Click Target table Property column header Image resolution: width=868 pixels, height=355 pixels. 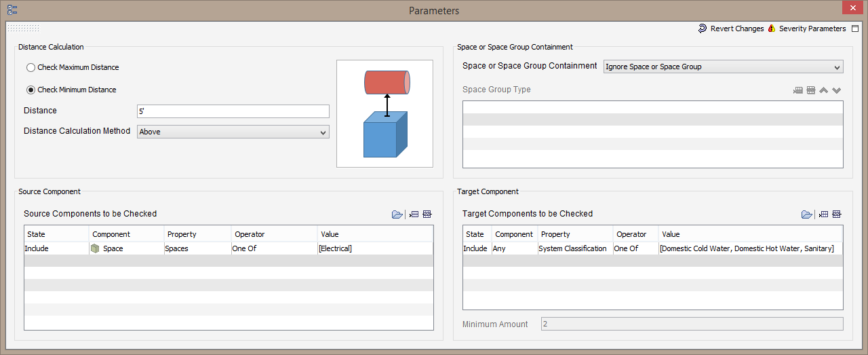click(575, 234)
